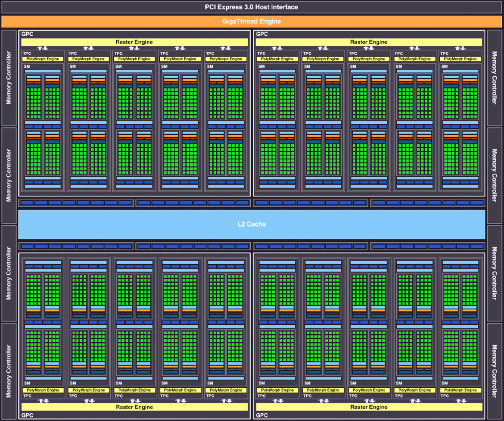
Task: Click the PCI Express 3.0 Host Interface bar
Action: [252, 7]
